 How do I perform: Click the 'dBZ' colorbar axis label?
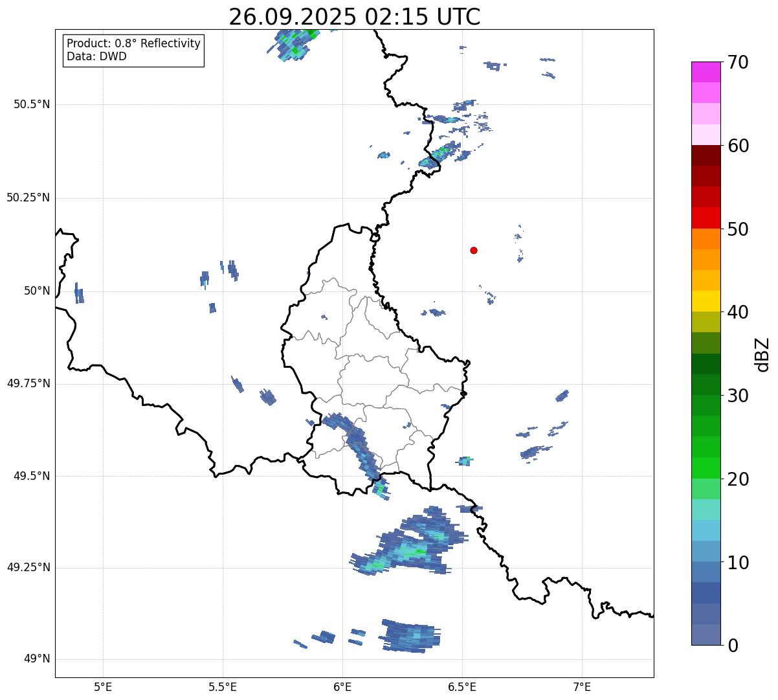(762, 354)
